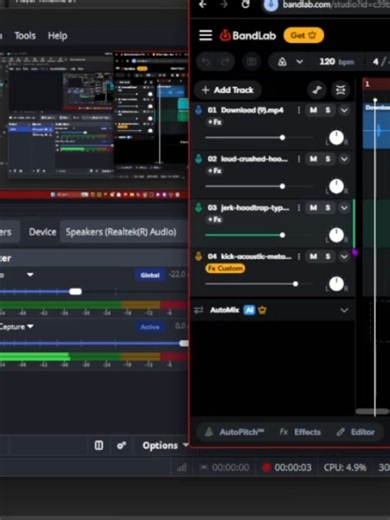Screen dimensions: 390x520
Task: Open Speakers (Realtek(R) Audio) device dropdown
Action: 123,232
